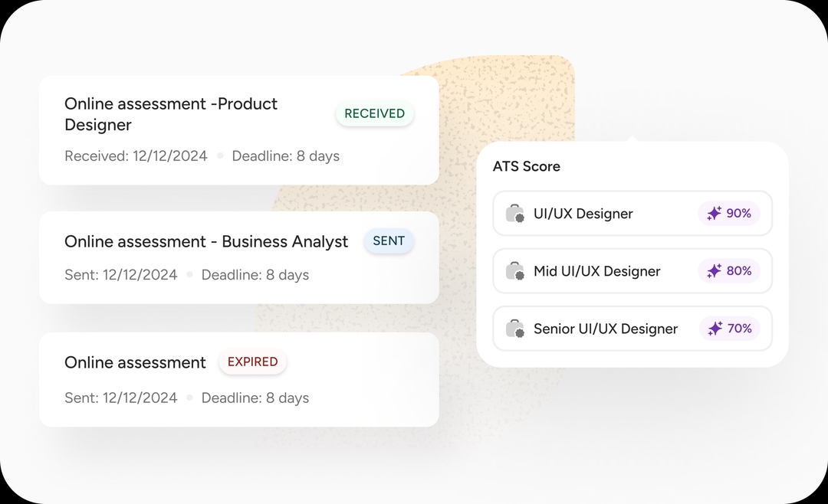
Task: Click the RECEIVED status badge
Action: 374,113
